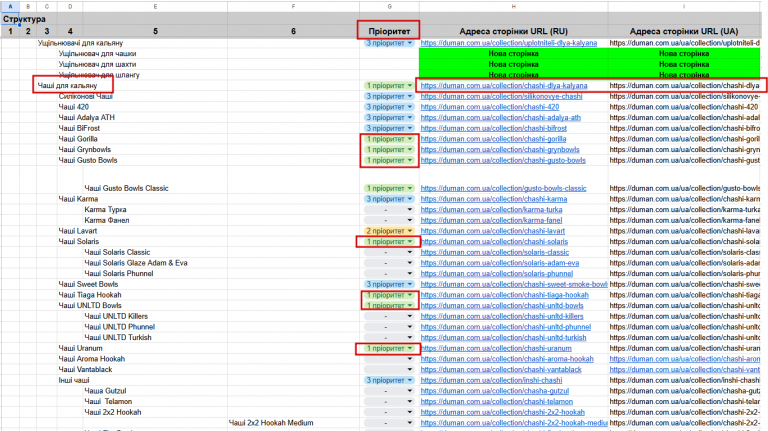Select the Адреса сторінки URL (UA) header
The image size is (768, 431).
pos(684,31)
